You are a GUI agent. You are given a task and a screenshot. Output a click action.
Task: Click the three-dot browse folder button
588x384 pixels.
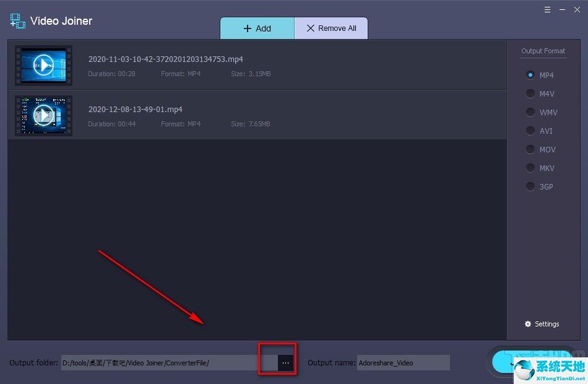point(285,363)
